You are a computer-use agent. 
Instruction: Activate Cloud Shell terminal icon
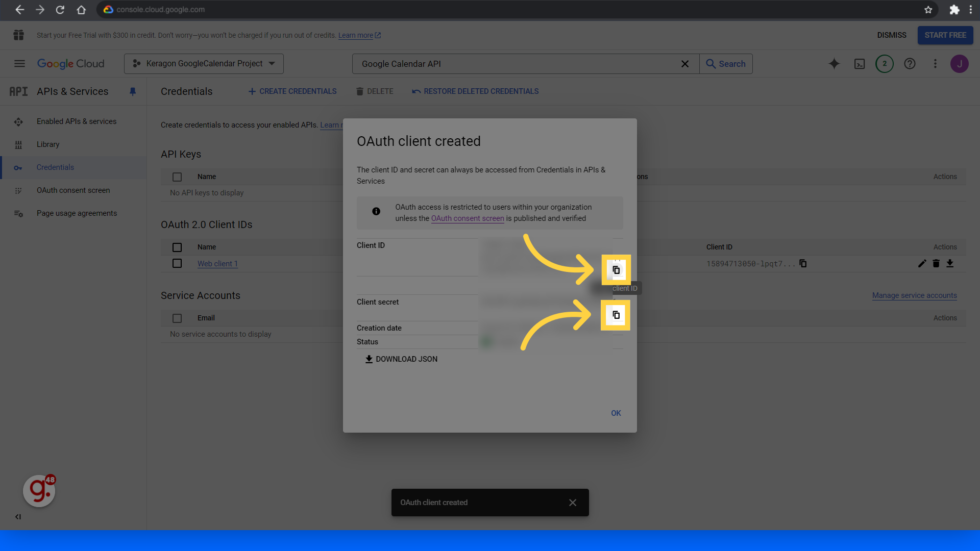point(860,64)
